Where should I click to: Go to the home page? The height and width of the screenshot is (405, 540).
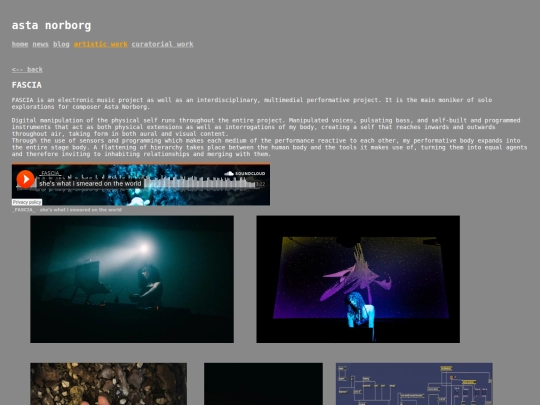(20, 44)
